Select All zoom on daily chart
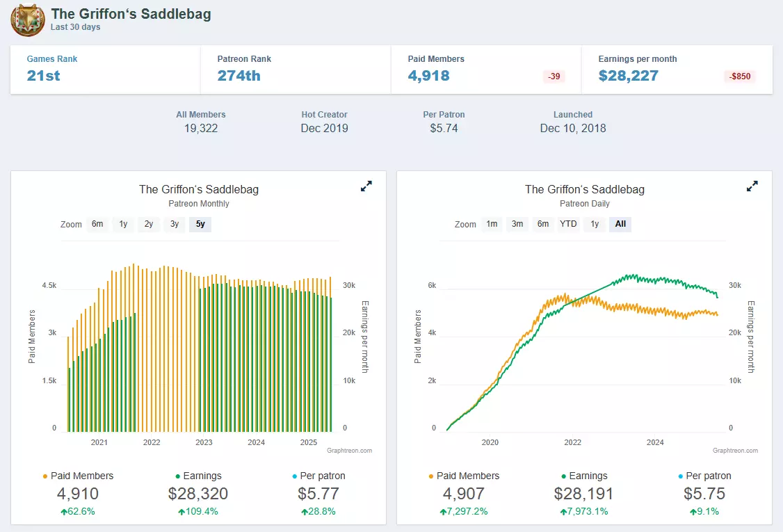Screen dimensions: 783x532 click(620, 224)
